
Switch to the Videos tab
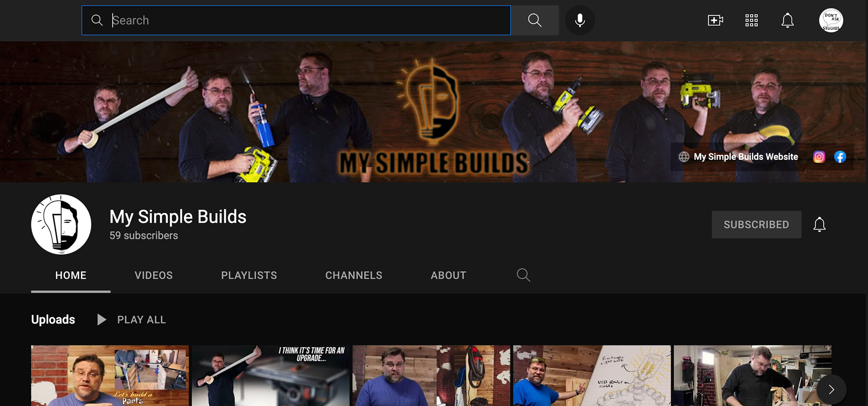point(154,275)
